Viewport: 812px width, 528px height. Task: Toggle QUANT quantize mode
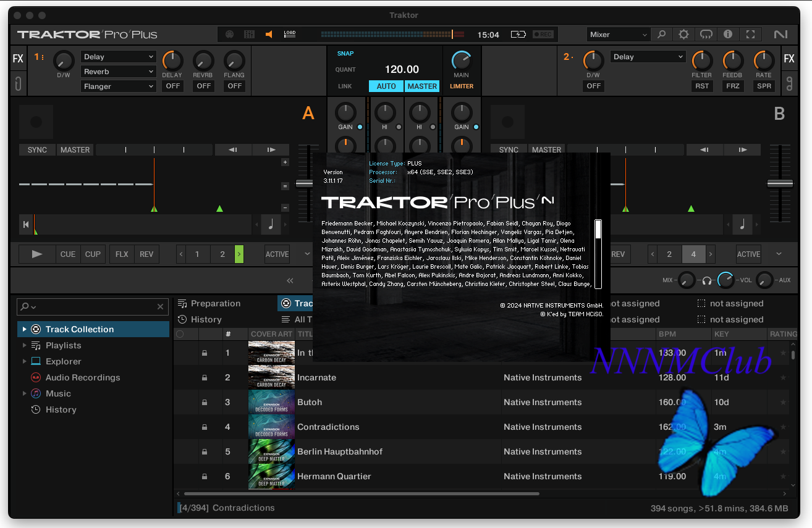point(345,70)
